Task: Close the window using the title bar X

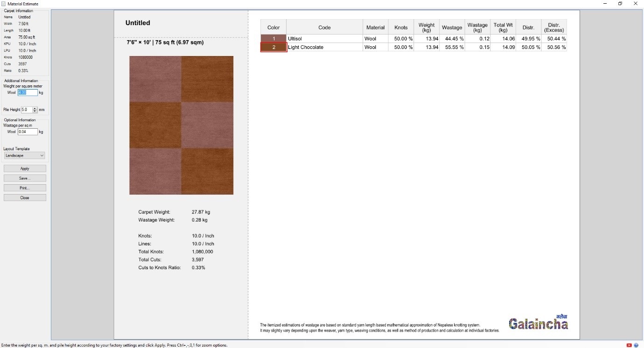Action: click(635, 4)
